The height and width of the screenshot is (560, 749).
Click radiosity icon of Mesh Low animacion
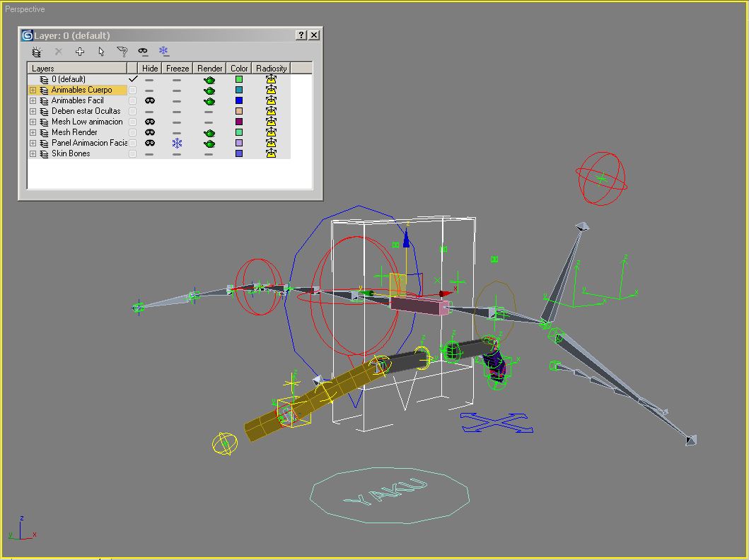(x=272, y=122)
